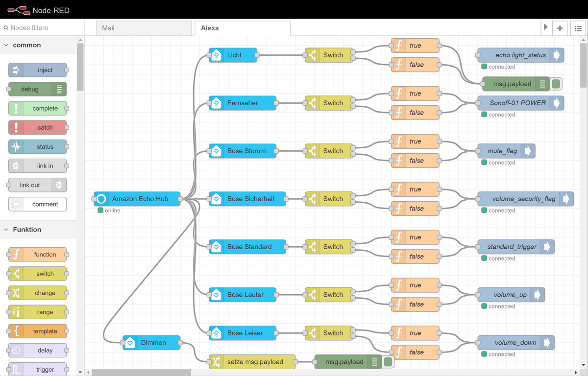Screen dimensions: 588x376
Task: Select the Sonoff-01 POWER MQTT node
Action: [520, 103]
